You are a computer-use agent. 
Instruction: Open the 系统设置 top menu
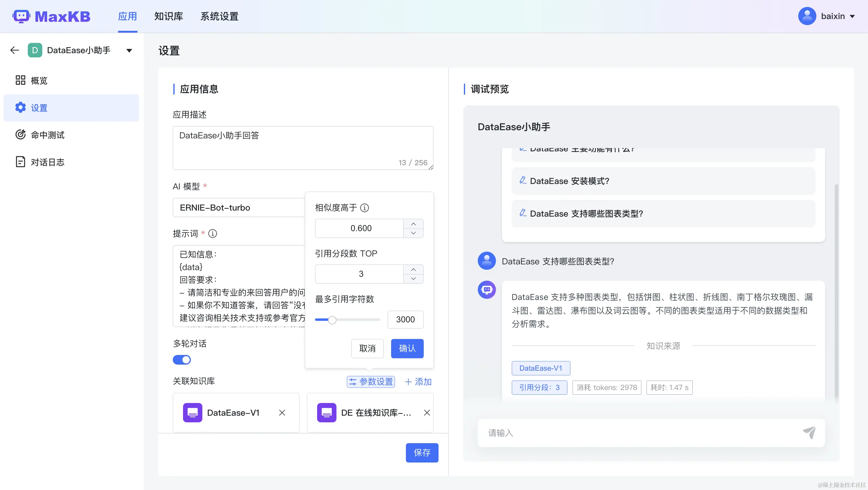[219, 16]
